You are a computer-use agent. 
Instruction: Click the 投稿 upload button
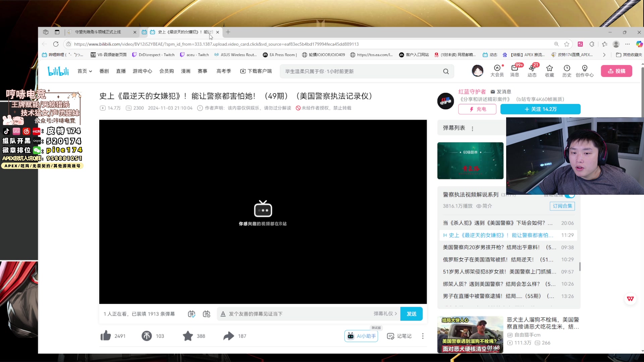616,71
